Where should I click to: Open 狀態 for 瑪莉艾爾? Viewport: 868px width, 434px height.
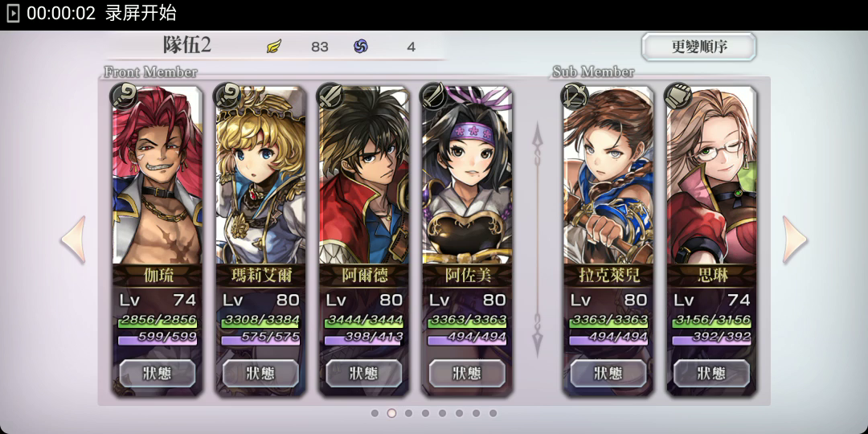(x=260, y=374)
